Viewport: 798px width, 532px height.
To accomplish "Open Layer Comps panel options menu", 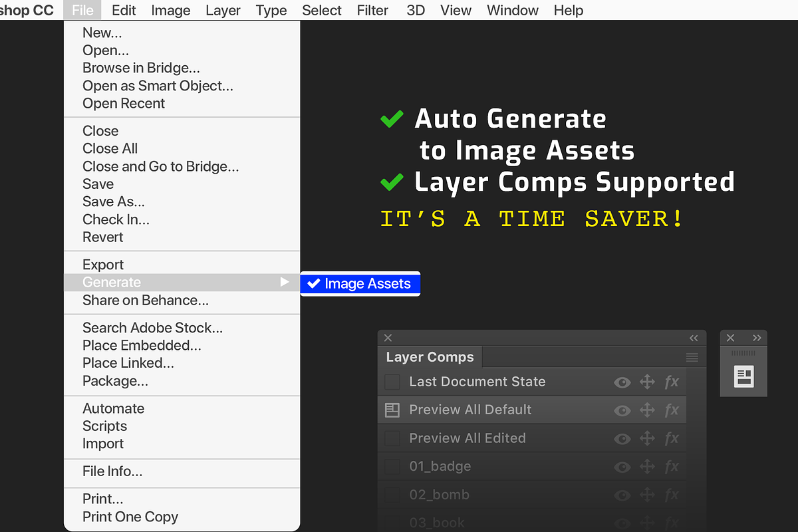I will tap(692, 358).
